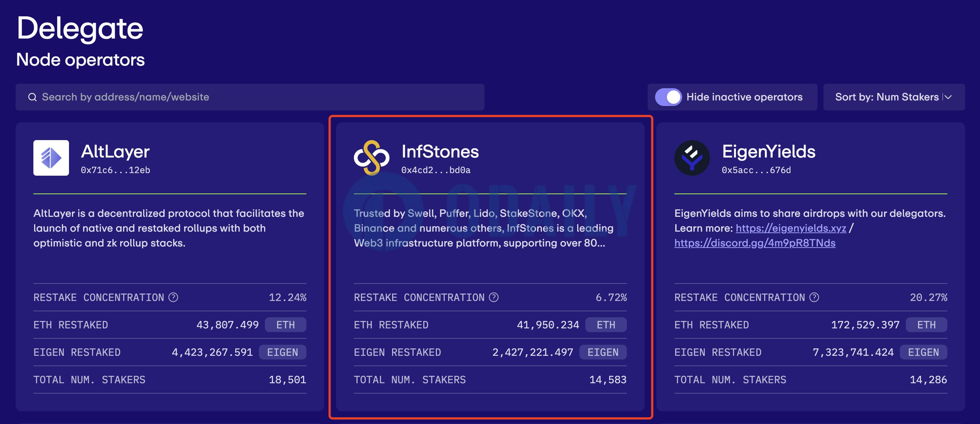Click InfStones restake concentration help icon

coord(494,297)
